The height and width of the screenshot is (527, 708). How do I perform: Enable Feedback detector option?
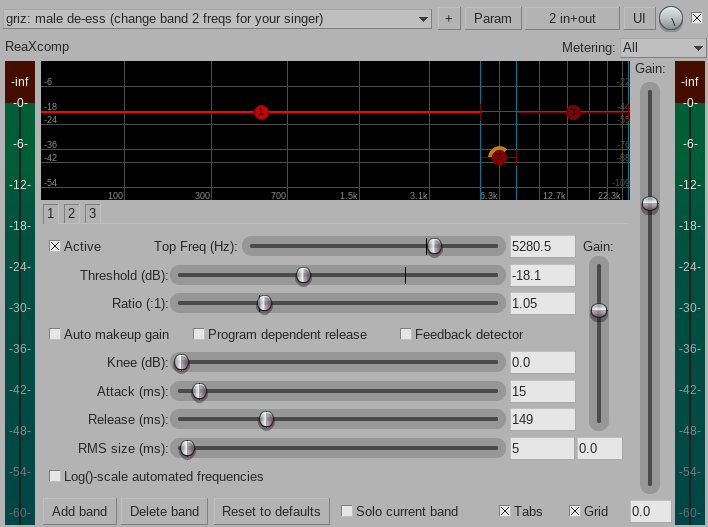coord(407,334)
